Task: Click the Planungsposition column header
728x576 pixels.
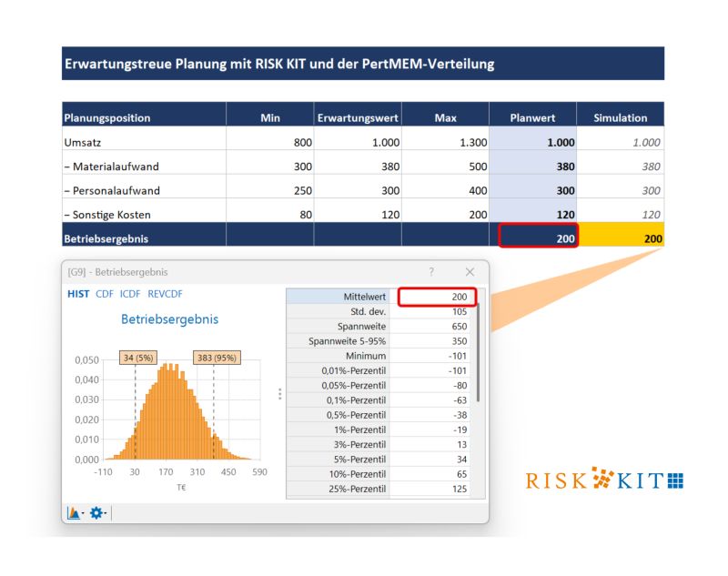Action: [x=144, y=114]
